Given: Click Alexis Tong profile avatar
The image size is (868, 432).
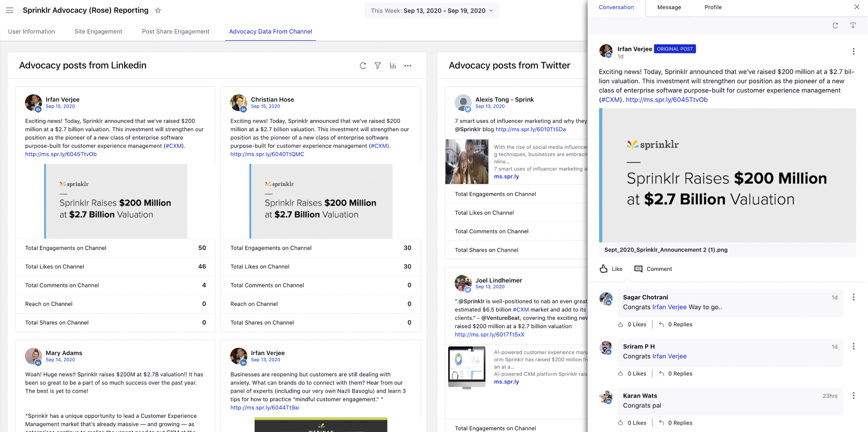Looking at the screenshot, I should pos(463,103).
